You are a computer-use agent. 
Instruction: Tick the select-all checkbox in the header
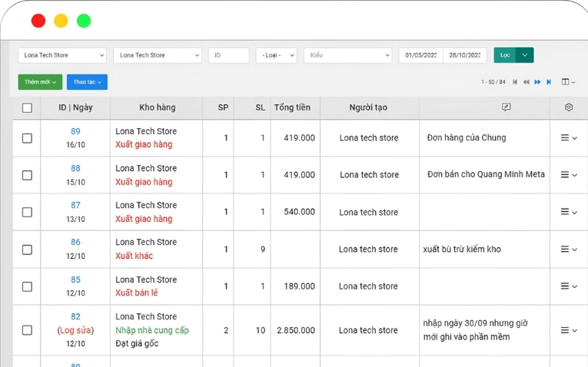pyautogui.click(x=27, y=107)
